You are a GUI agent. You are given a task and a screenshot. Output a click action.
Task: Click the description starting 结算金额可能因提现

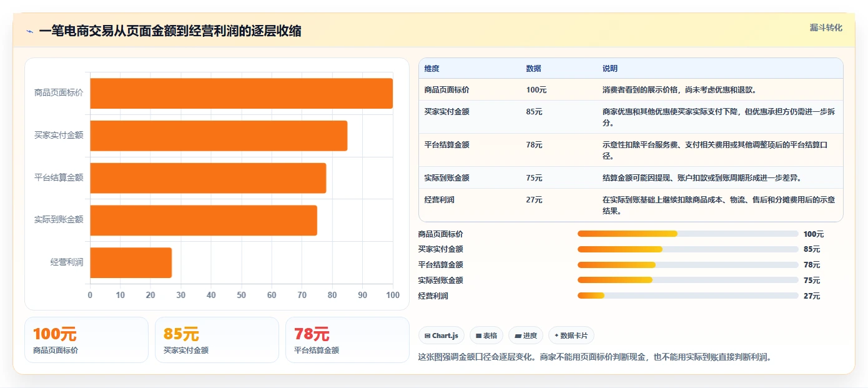pyautogui.click(x=701, y=178)
